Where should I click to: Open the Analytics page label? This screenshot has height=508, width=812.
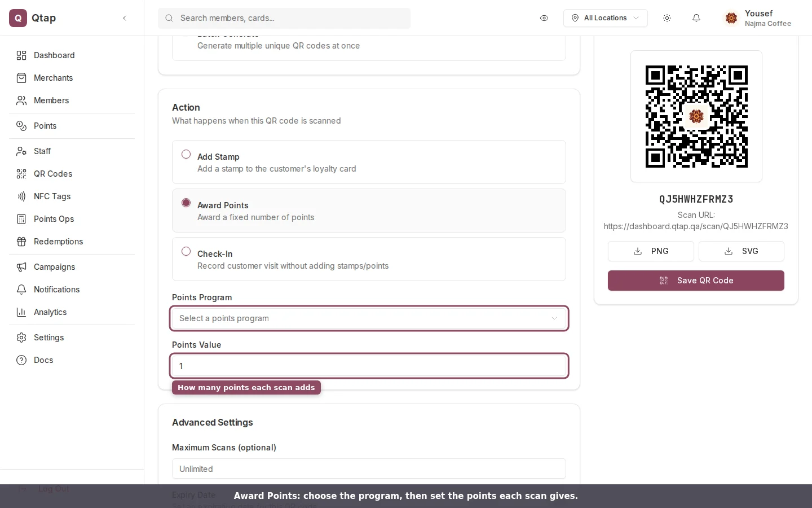tap(50, 312)
